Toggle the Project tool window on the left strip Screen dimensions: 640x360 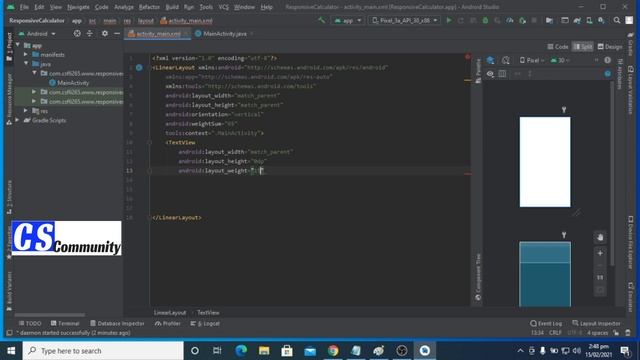9,46
